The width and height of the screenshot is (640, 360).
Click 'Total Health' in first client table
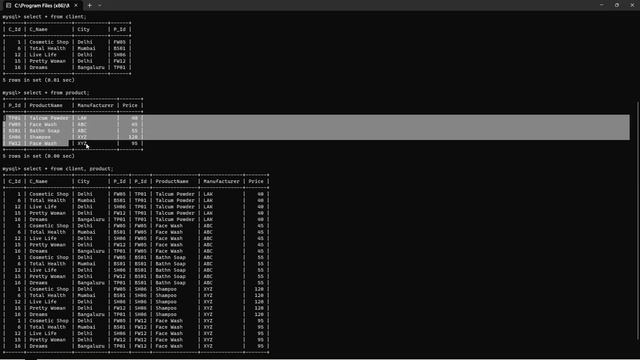[x=47, y=48]
